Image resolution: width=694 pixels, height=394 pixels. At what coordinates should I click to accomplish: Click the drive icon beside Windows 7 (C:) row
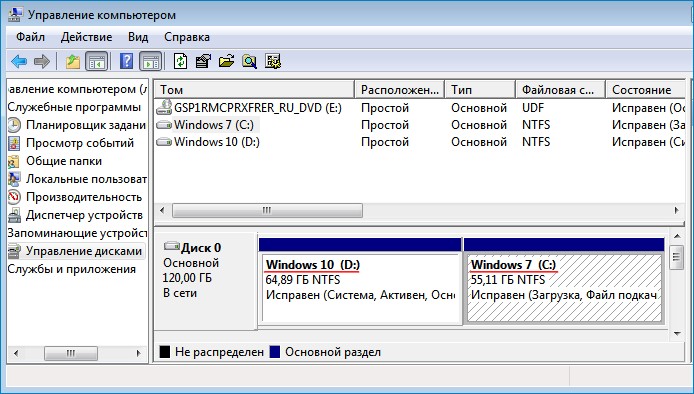[x=164, y=125]
